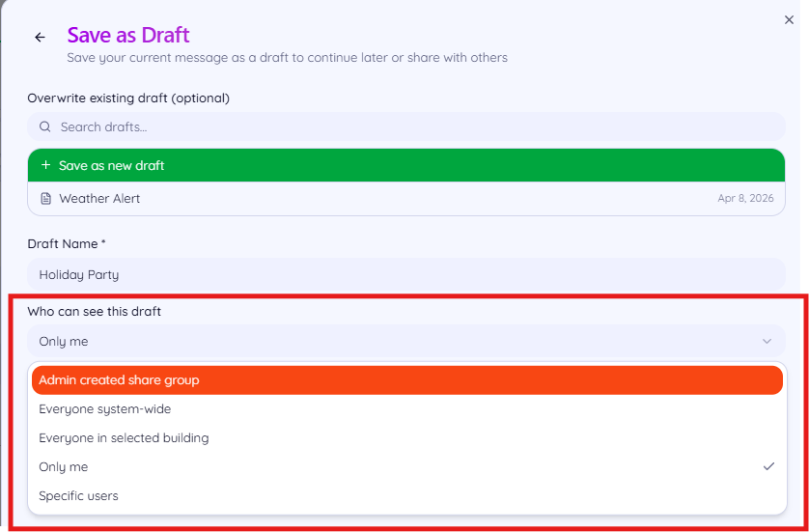Choose Save as new draft
This screenshot has width=809, height=532.
[x=406, y=166]
